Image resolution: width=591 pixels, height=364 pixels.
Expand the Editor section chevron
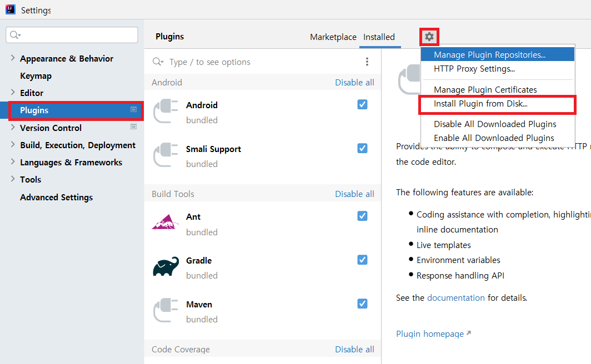point(13,92)
